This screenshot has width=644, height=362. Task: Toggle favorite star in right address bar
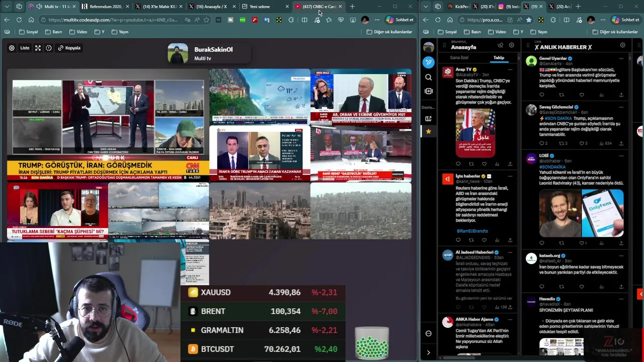tap(529, 20)
